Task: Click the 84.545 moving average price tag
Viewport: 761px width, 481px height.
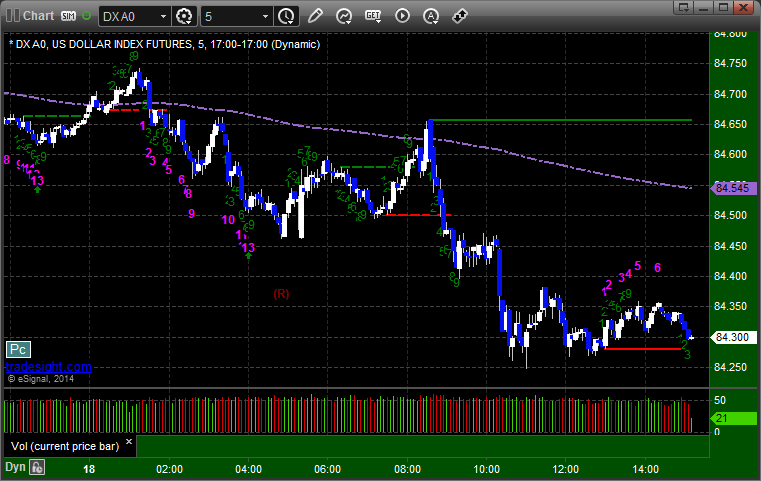Action: pyautogui.click(x=732, y=188)
